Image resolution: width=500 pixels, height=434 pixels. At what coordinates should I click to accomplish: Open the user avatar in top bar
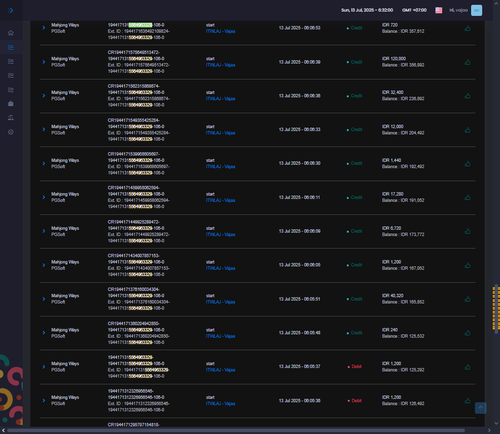pos(476,10)
